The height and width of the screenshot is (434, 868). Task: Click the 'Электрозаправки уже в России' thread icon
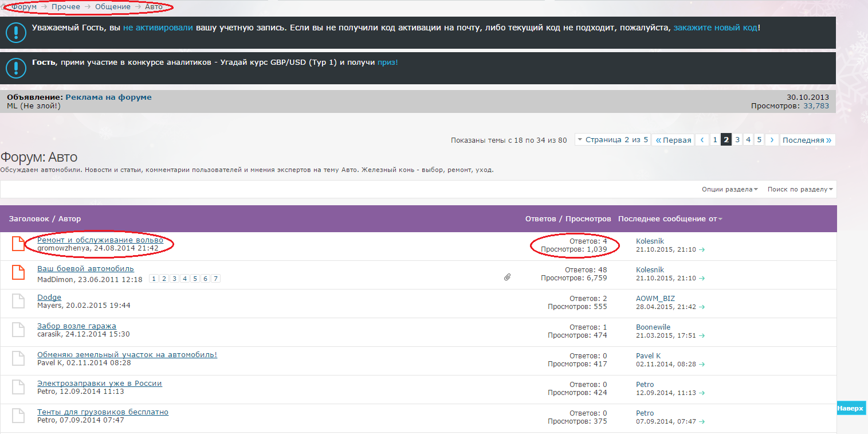tap(19, 387)
